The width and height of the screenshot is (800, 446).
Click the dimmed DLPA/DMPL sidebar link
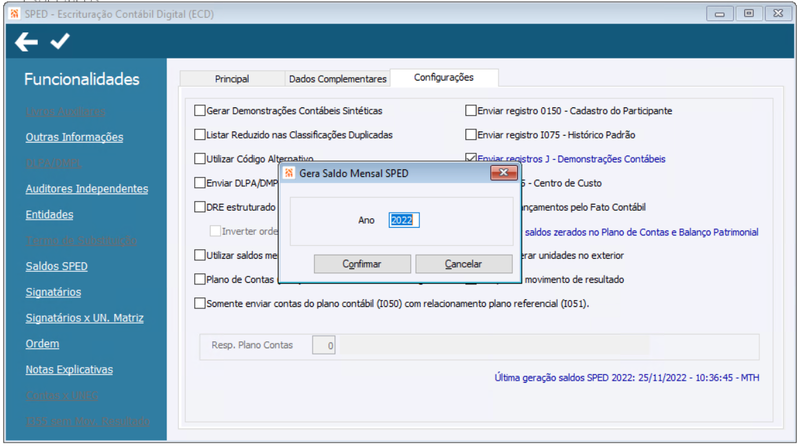[54, 163]
